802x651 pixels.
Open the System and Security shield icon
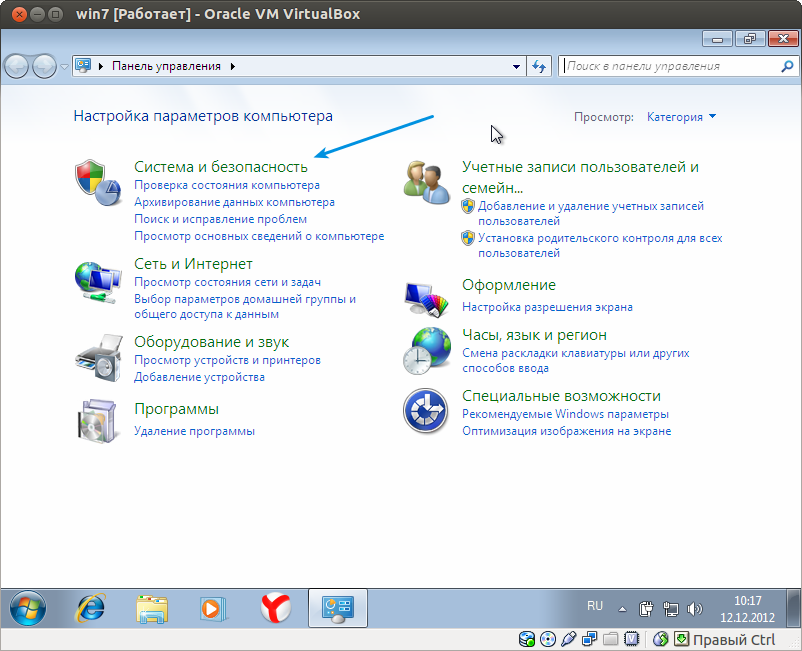click(98, 183)
